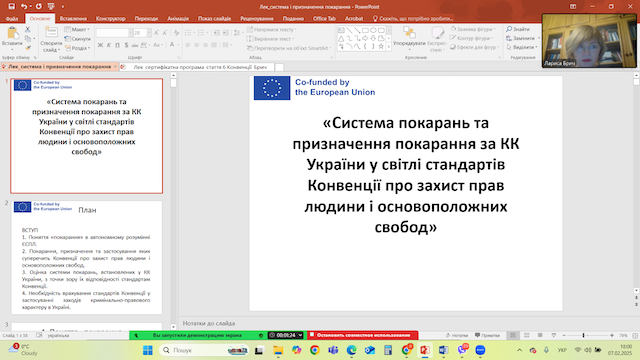The height and width of the screenshot is (360, 640).
Task: Click the Створити слайд new slide icon
Action: 51,32
